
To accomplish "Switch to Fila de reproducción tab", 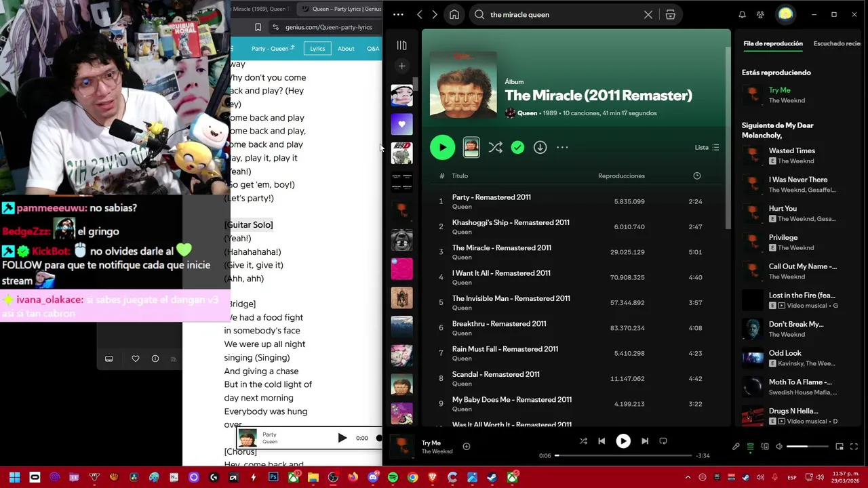I will (x=773, y=43).
